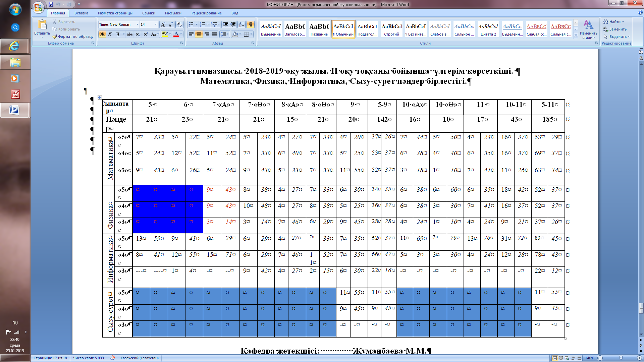
Task: Click the page count Страница: 17 из 18
Action: pos(50,358)
